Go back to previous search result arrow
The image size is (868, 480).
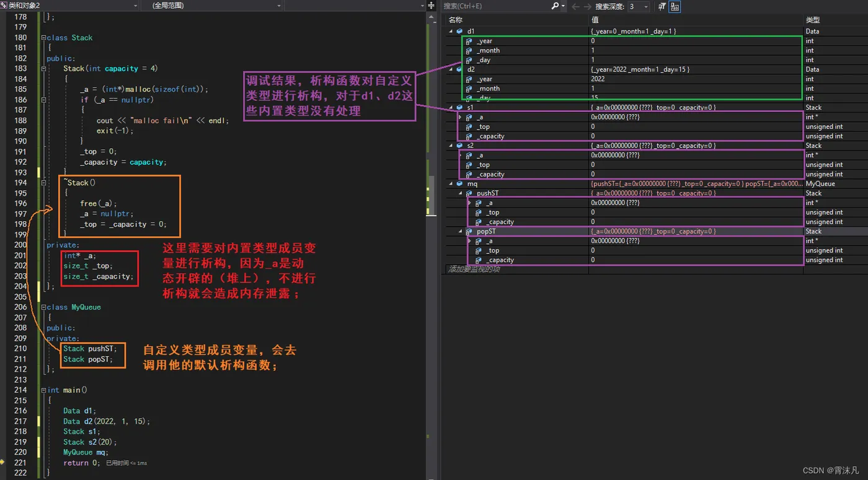tap(575, 6)
